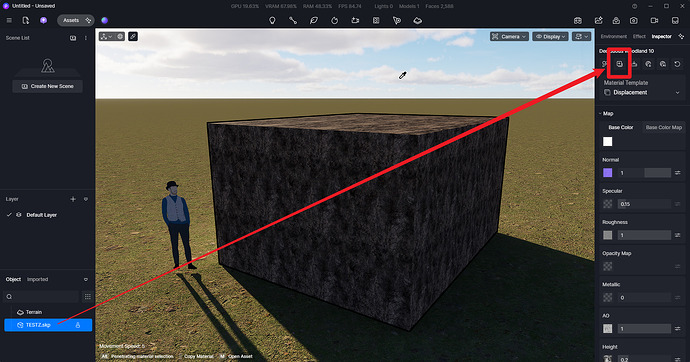The height and width of the screenshot is (362, 690).
Task: Click the Specular value field 0.15
Action: pos(644,204)
